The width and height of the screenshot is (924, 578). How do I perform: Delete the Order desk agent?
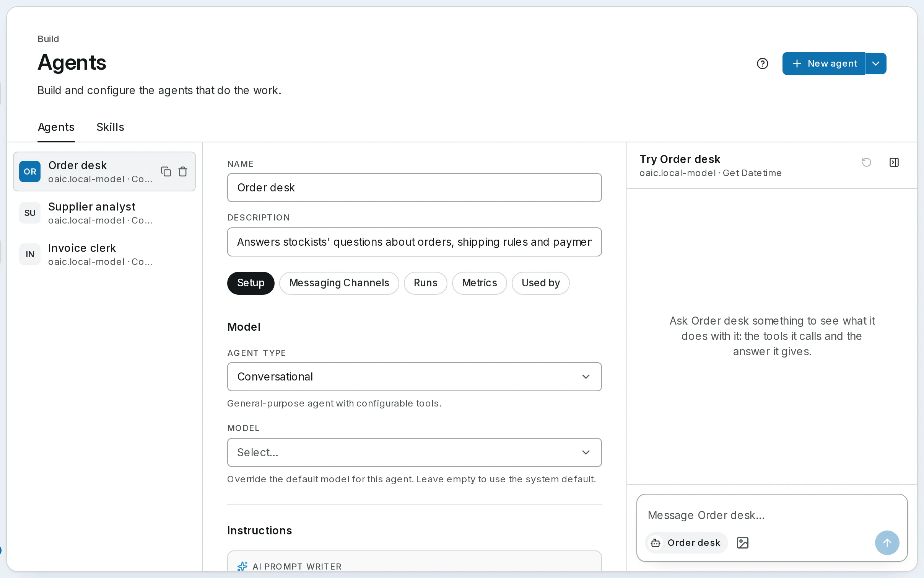[183, 171]
